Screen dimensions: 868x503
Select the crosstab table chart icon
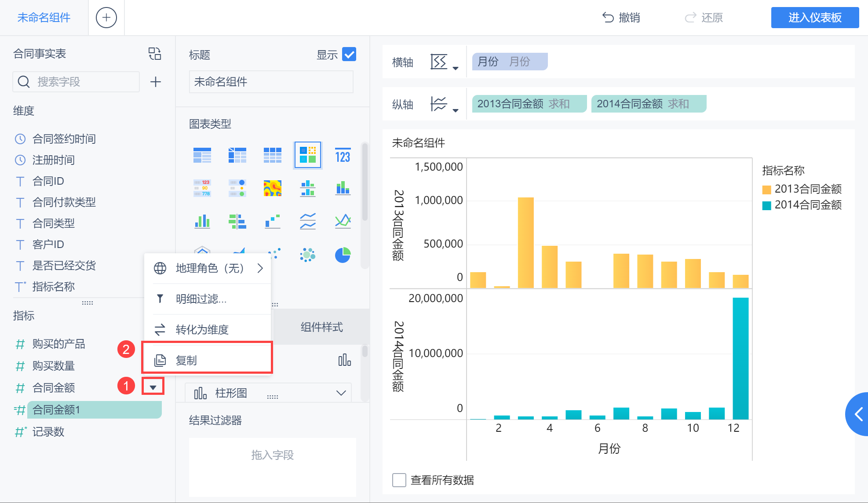[x=237, y=155]
